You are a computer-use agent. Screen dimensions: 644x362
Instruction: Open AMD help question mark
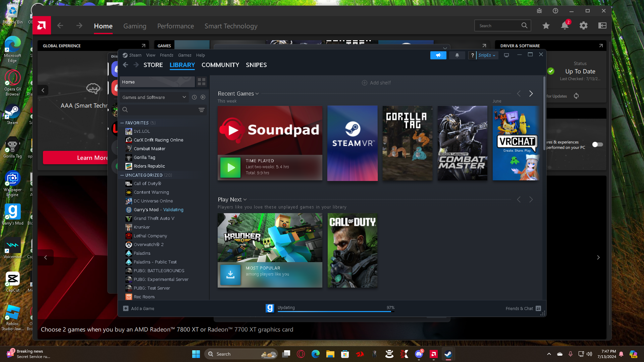555,11
